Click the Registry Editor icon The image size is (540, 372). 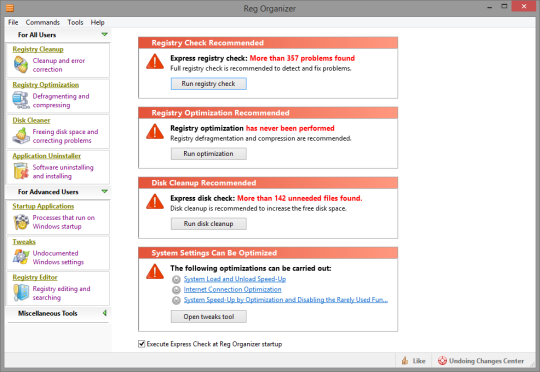click(21, 292)
